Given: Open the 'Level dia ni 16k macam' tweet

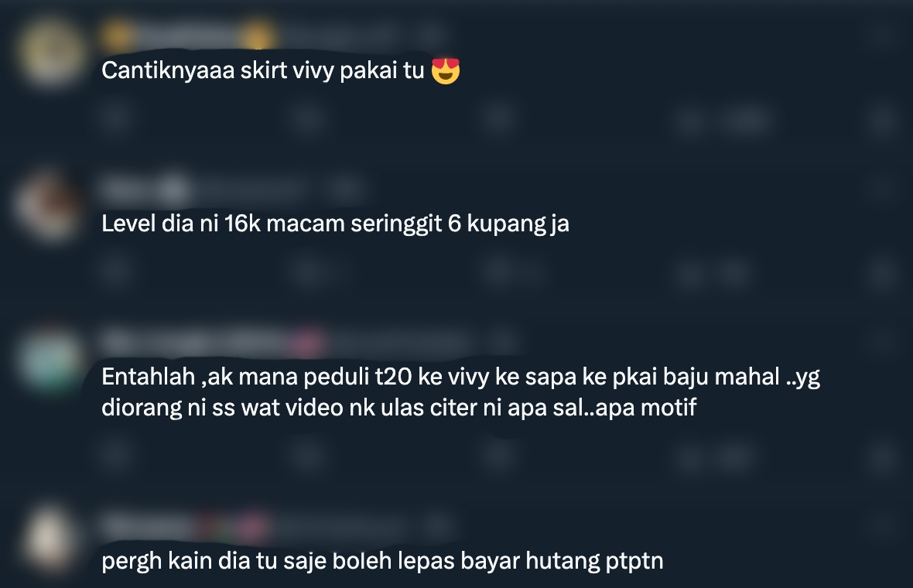Looking at the screenshot, I should [335, 224].
